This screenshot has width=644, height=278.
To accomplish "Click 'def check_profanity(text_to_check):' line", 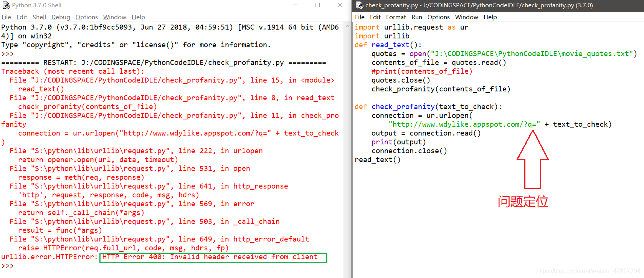I will 428,107.
